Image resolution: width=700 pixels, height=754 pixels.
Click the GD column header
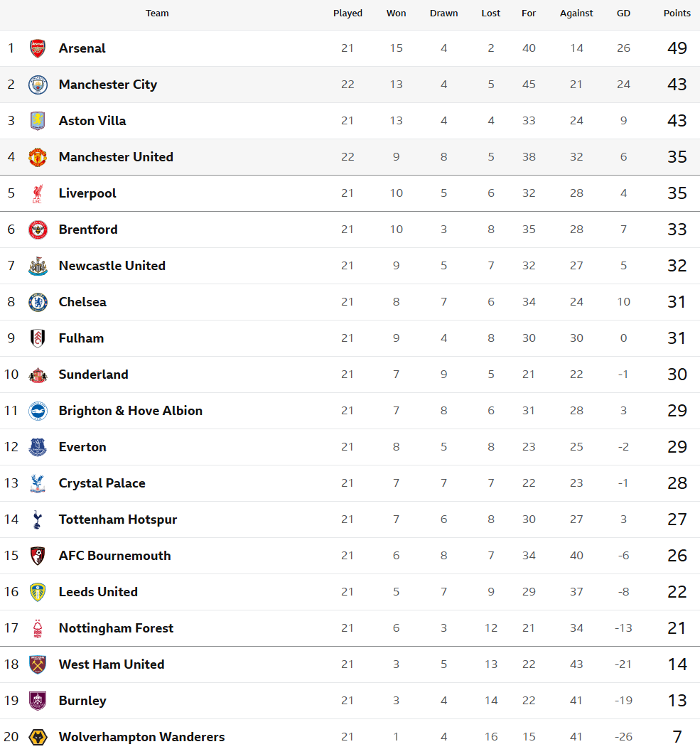[x=623, y=14]
